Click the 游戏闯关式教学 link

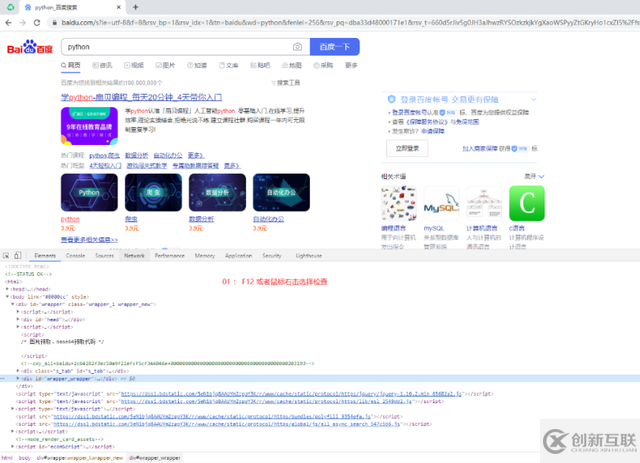click(147, 166)
